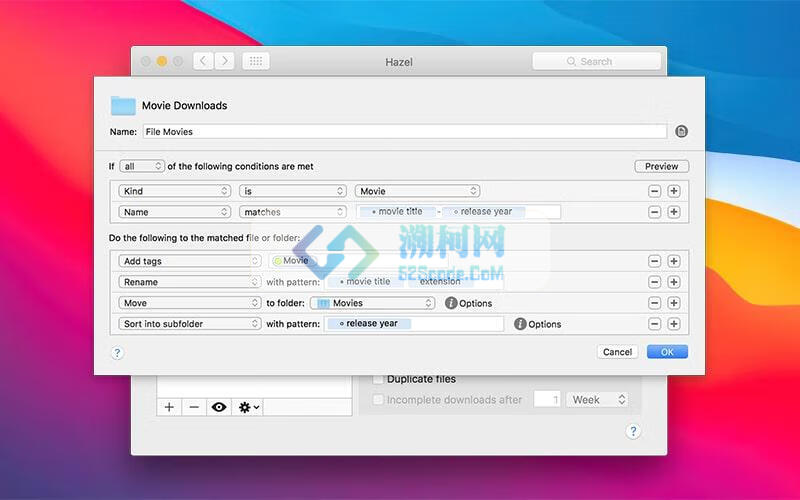The image size is (800, 500).
Task: Toggle the Incomplete downloads after checkbox
Action: 378,399
